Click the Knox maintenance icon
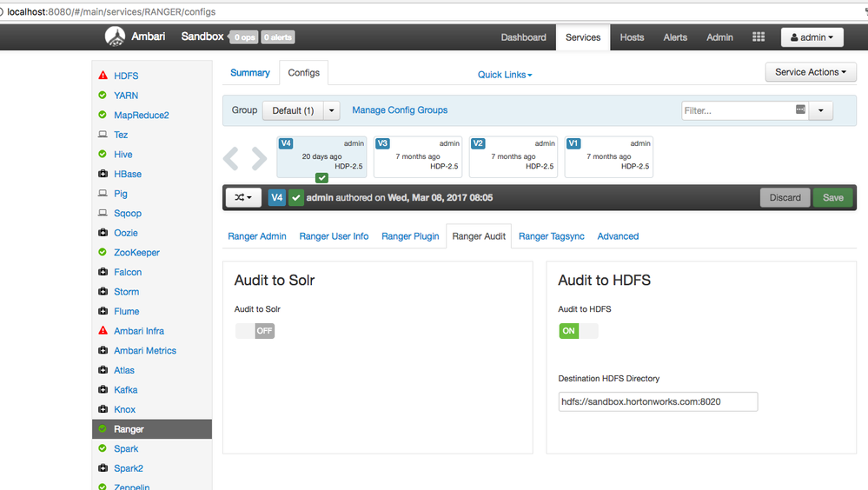Screen dimensions: 868x490 click(x=103, y=409)
